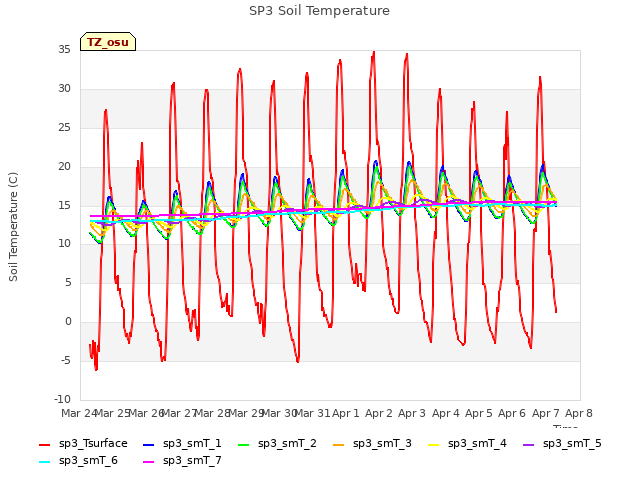The image size is (640, 480).
Task: Toggle the sp3_smT_1 legend entry
Action: (182, 444)
